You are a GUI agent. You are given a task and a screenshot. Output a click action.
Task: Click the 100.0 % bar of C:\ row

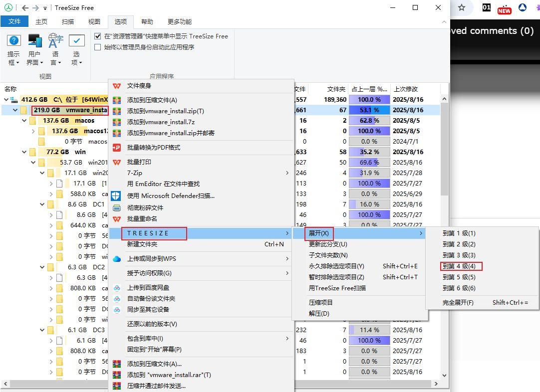[x=369, y=99]
